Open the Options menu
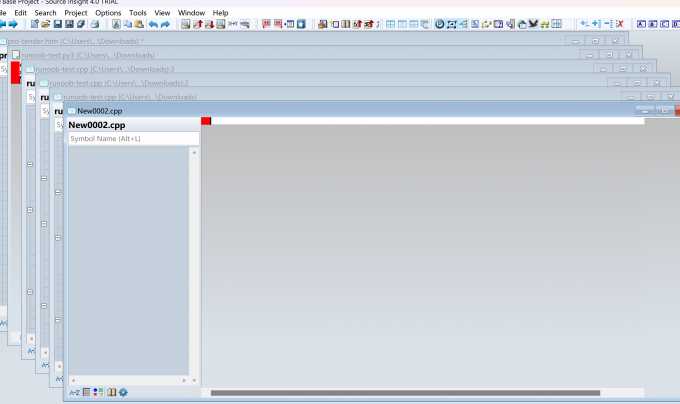680x404 pixels. pos(108,13)
